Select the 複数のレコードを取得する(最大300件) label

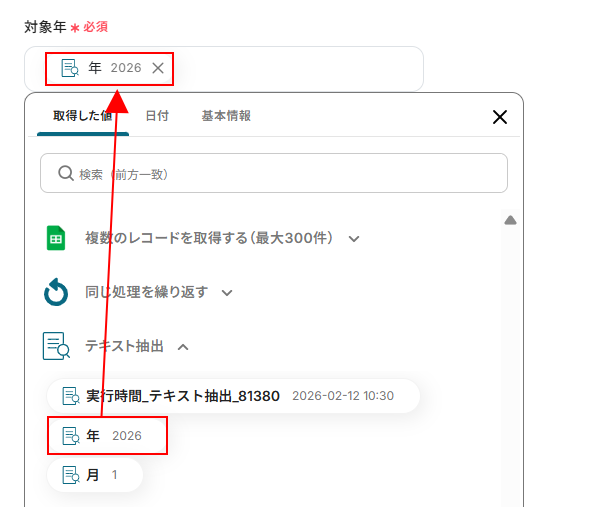pyautogui.click(x=209, y=238)
